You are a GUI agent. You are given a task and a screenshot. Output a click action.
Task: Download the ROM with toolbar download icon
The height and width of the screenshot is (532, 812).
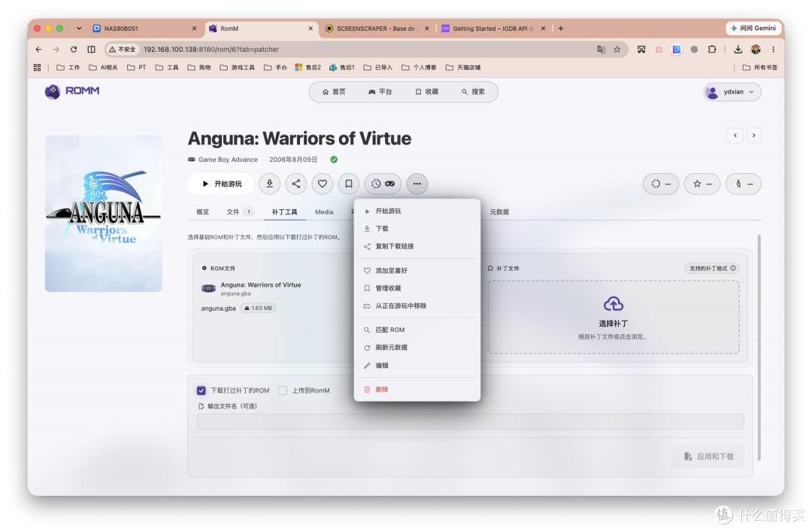[270, 184]
